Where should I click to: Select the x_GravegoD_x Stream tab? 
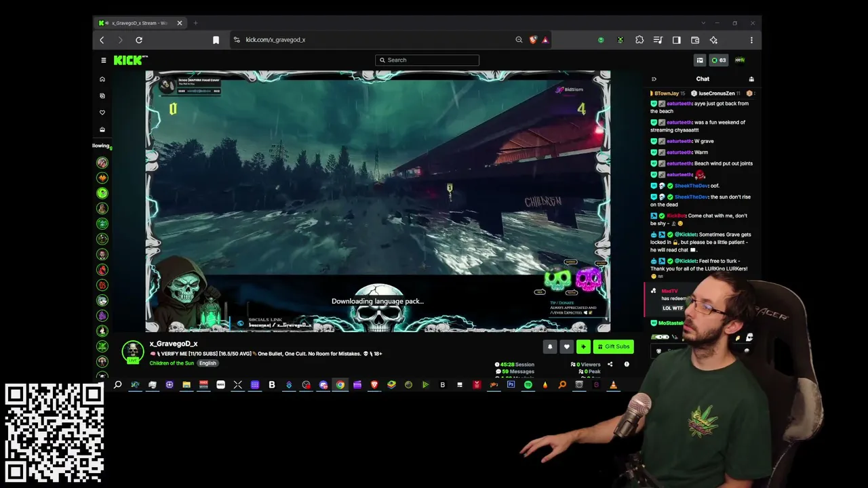(140, 23)
